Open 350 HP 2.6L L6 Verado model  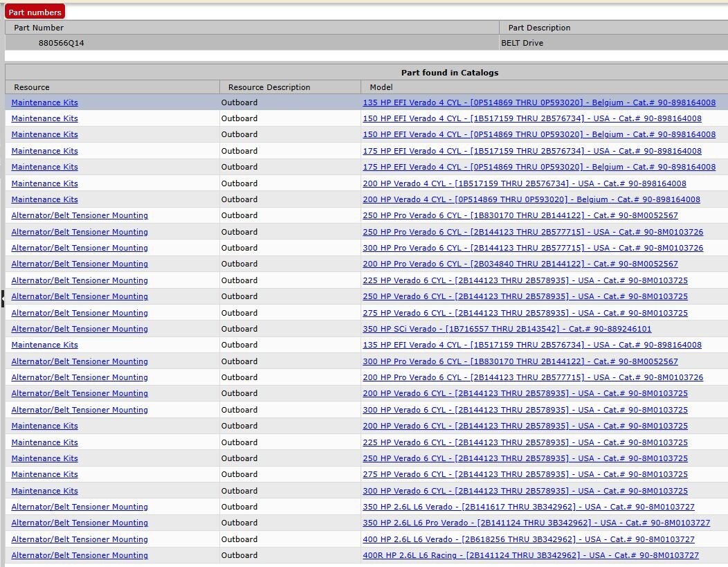pyautogui.click(x=529, y=507)
